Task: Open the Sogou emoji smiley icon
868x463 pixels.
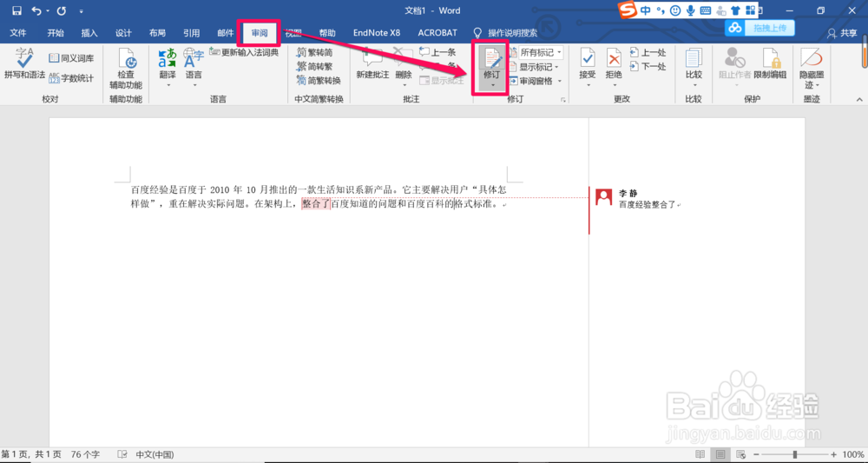Action: tap(674, 10)
